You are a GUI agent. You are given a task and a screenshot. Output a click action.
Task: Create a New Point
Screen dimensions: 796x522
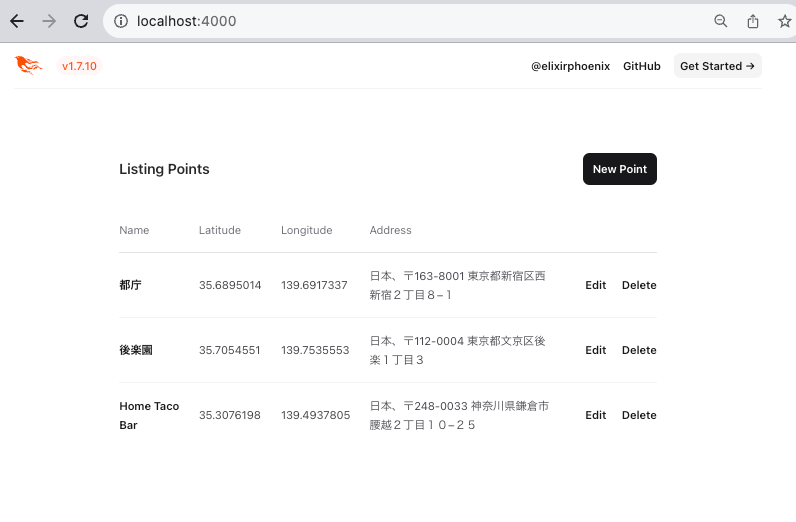click(619, 169)
